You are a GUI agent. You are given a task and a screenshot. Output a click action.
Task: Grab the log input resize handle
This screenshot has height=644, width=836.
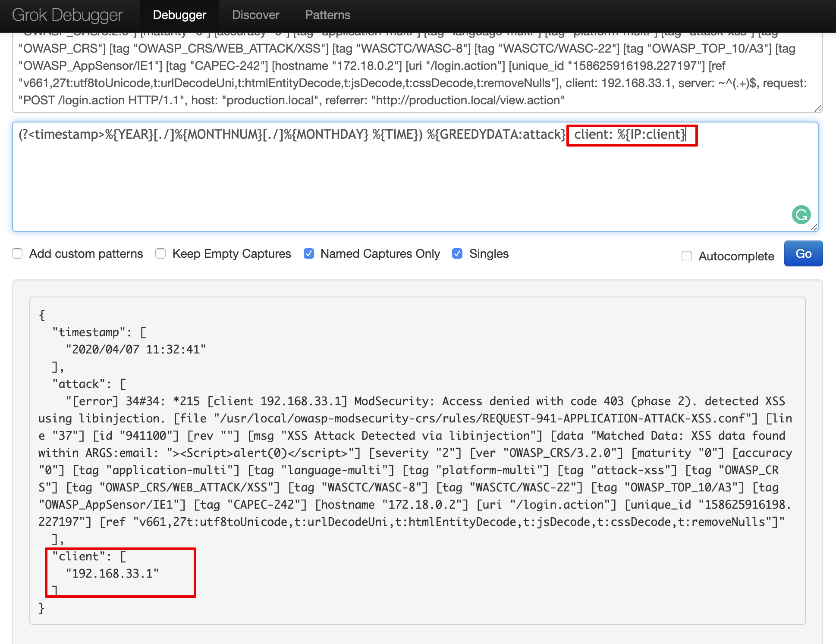[x=818, y=108]
